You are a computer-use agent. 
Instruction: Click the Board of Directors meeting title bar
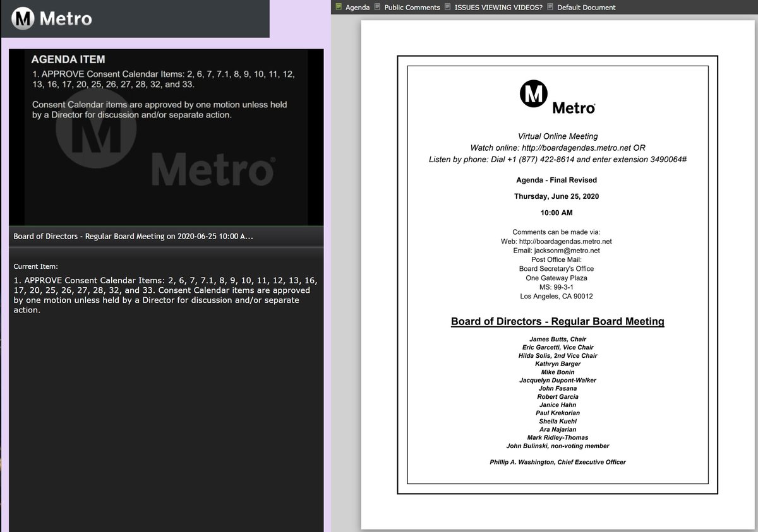166,236
